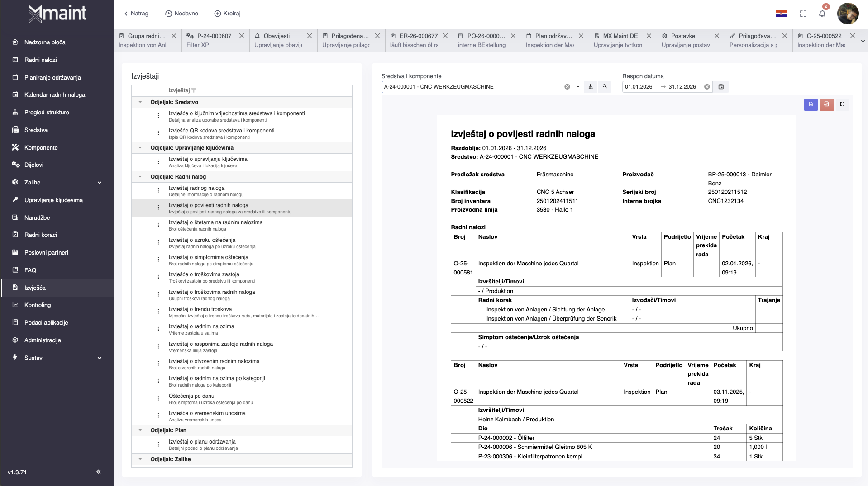Click the search icon next to asset field
868x486 pixels.
pos(605,87)
